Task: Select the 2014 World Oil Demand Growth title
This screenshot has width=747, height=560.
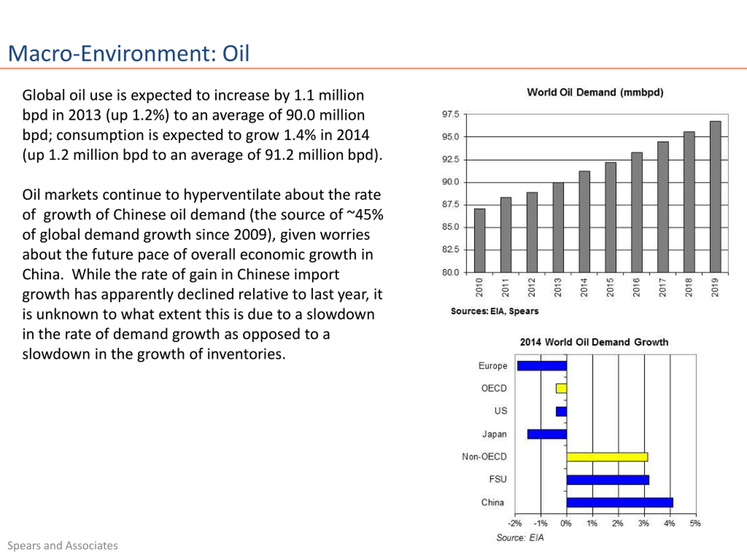Action: tap(594, 342)
